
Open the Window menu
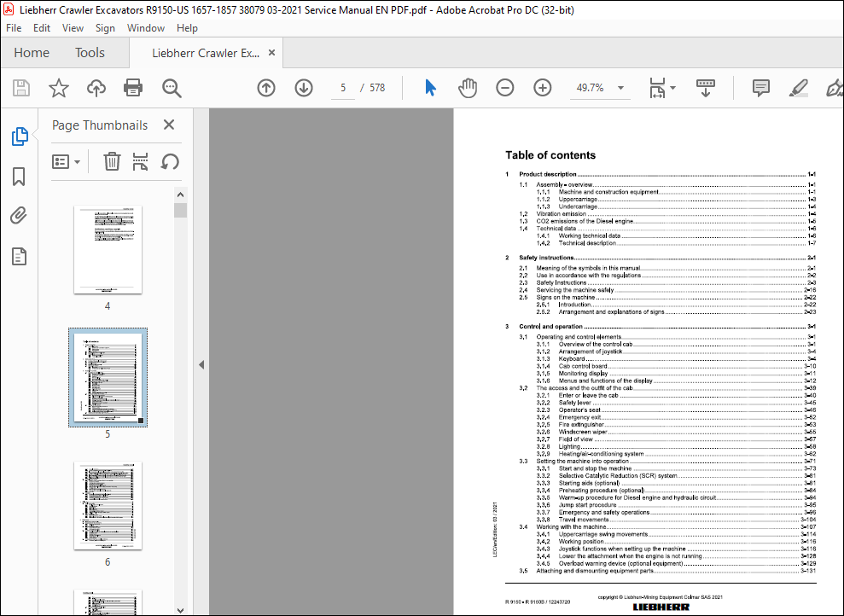pyautogui.click(x=145, y=28)
